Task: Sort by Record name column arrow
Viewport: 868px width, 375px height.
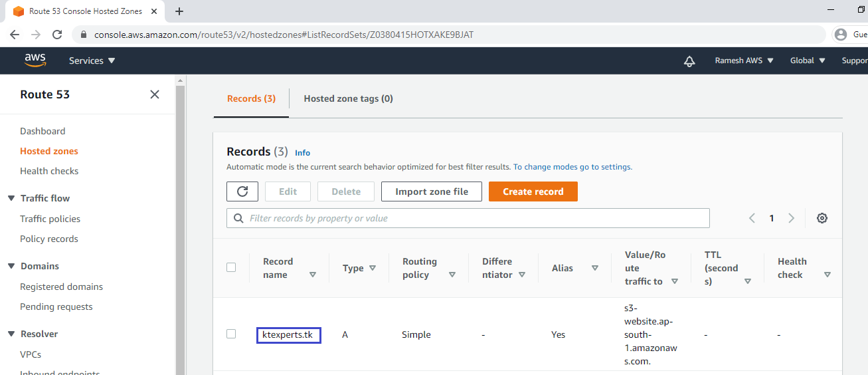Action: pos(313,275)
